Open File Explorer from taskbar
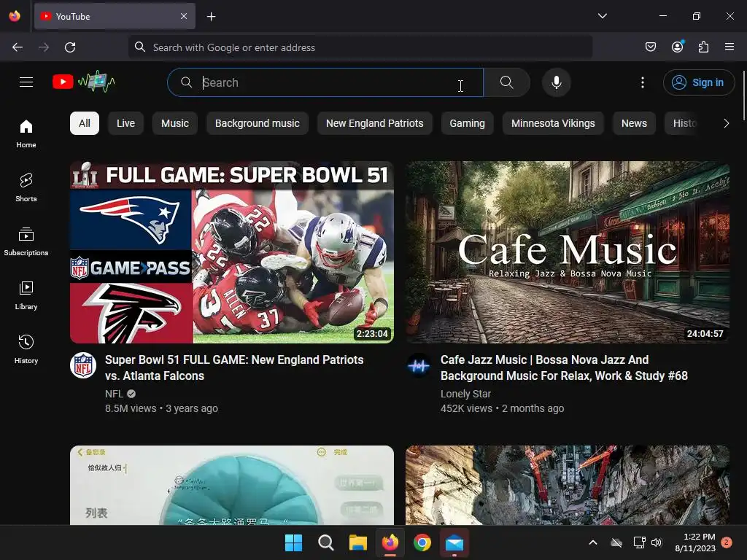 pyautogui.click(x=357, y=542)
